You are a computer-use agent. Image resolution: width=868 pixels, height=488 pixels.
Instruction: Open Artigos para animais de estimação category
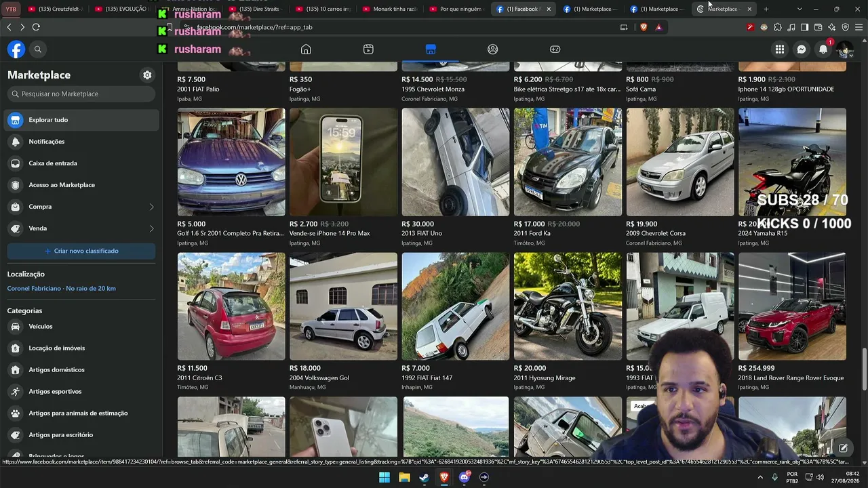81,413
